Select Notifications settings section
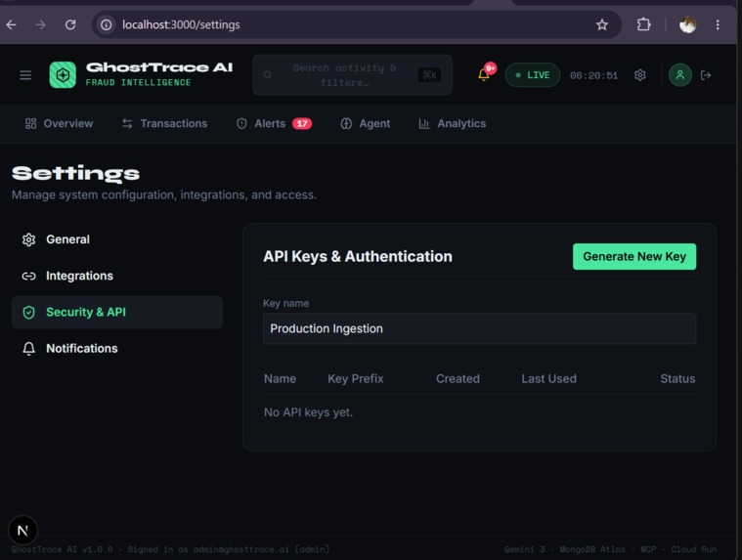The height and width of the screenshot is (560, 742). tap(117, 349)
